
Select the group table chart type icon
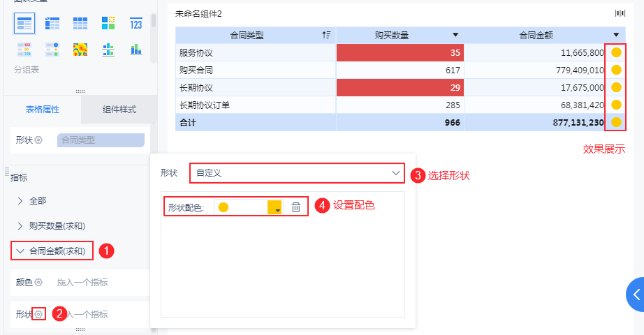(24, 23)
